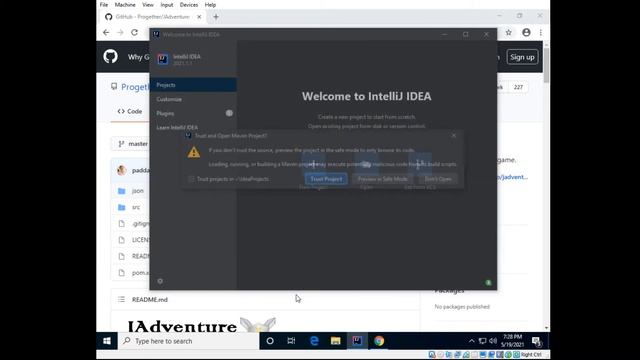Screen dimensions: 640x360
Task: Show hidden system tray icons
Action: pos(471,341)
